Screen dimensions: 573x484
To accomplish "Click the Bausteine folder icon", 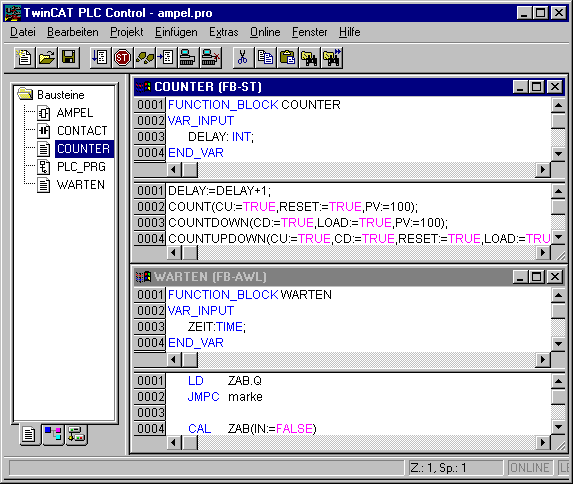I will coord(25,94).
